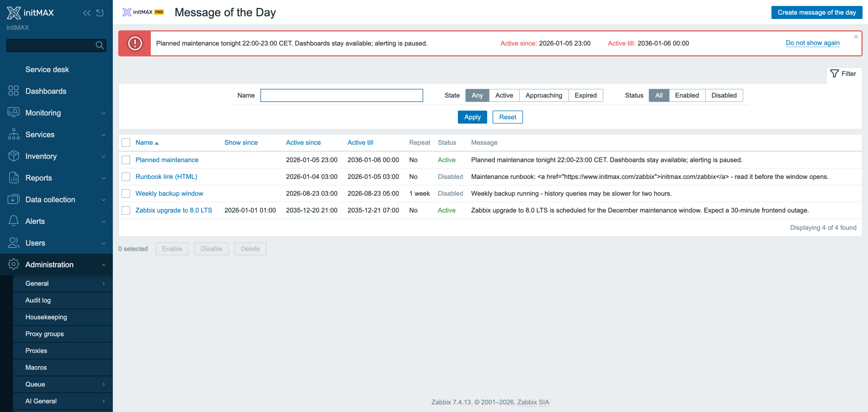Click the Filter funnel icon
This screenshot has width=868, height=412.
834,74
